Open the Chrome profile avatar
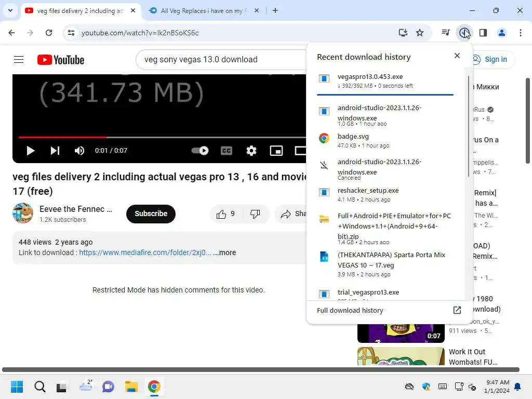This screenshot has height=399, width=532. 502,33
